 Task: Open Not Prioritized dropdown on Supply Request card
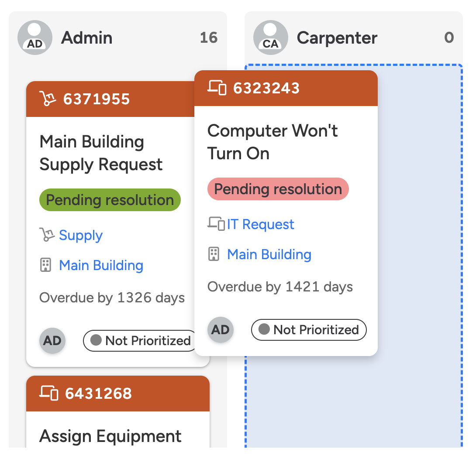pyautogui.click(x=140, y=341)
